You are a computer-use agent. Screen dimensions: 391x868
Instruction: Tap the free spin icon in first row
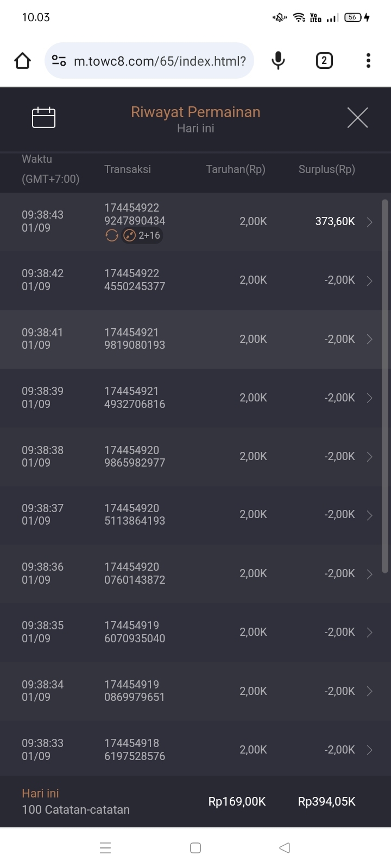pyautogui.click(x=112, y=235)
